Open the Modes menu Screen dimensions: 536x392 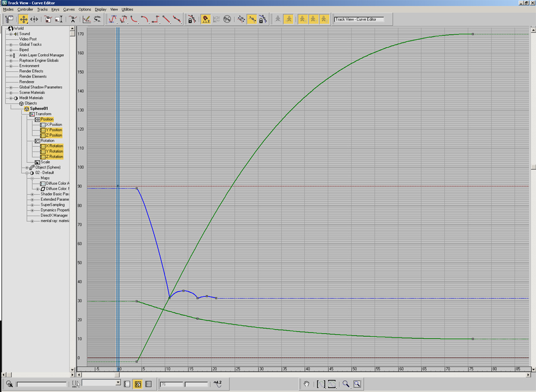[x=8, y=9]
